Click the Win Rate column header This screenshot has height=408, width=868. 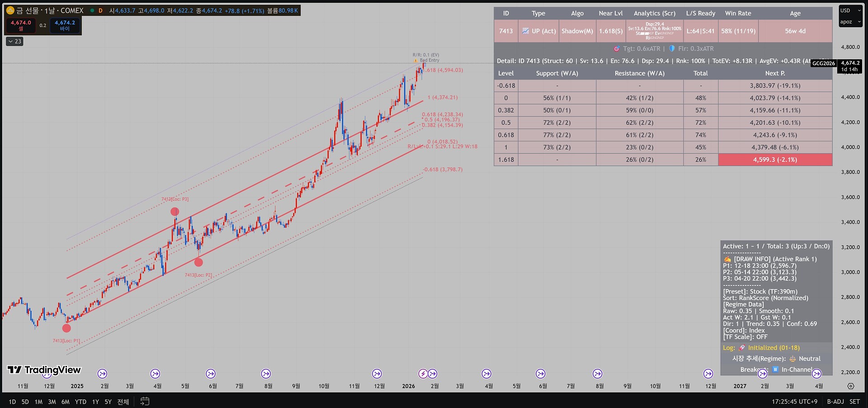click(738, 13)
